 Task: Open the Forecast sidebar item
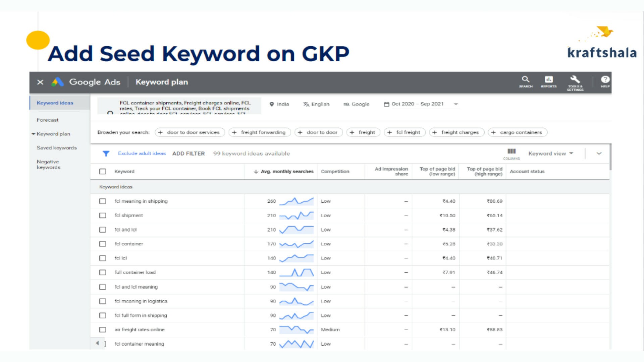pos(48,120)
